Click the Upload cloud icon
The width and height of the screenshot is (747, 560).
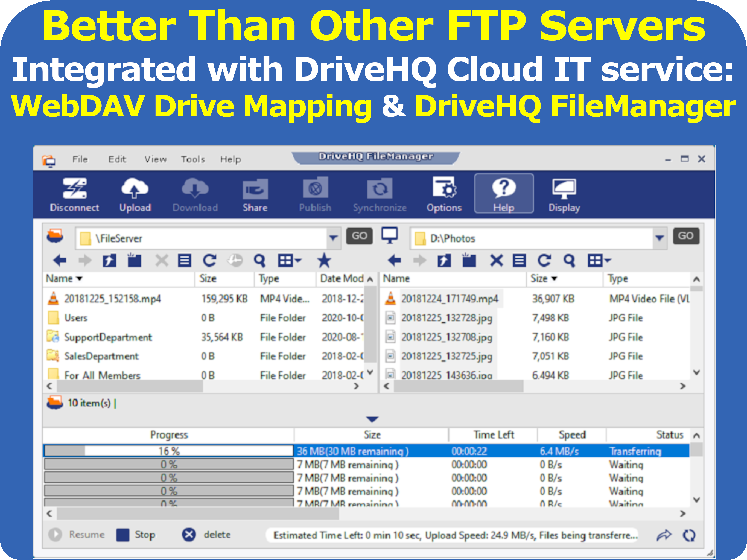pos(135,188)
